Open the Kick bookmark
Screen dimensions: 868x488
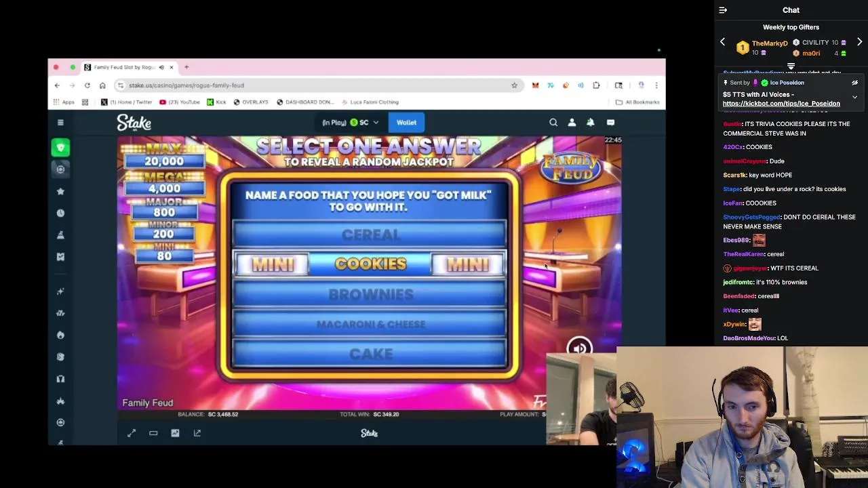pos(216,102)
